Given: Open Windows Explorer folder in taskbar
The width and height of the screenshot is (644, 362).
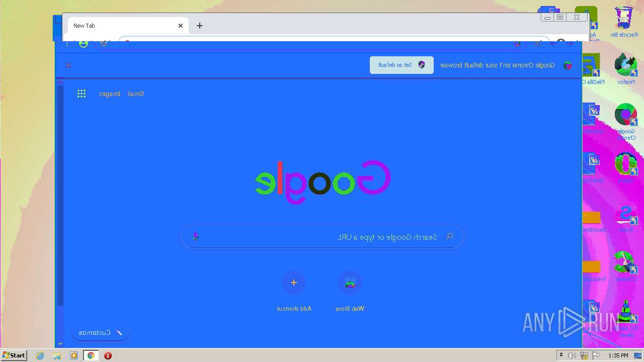Looking at the screenshot, I should tap(57, 355).
